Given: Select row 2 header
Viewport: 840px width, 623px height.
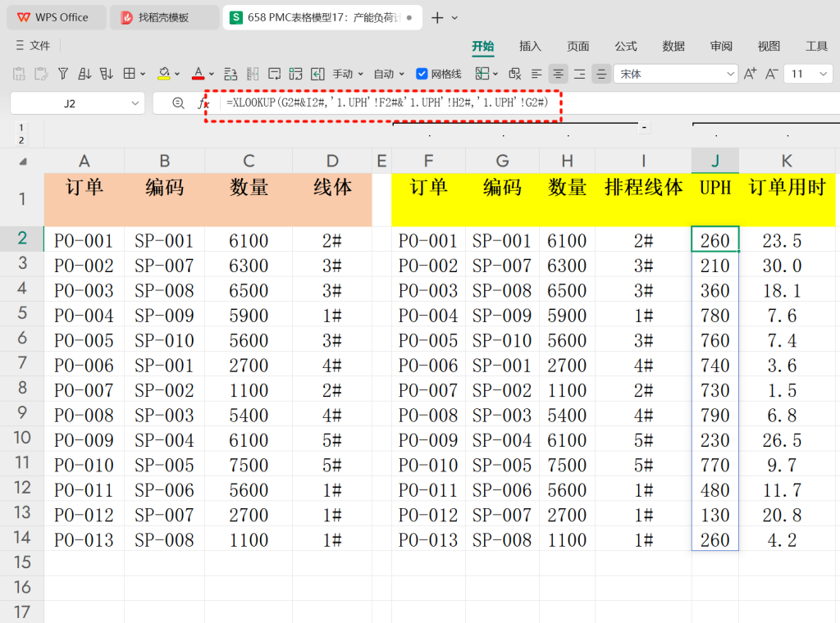Looking at the screenshot, I should [x=22, y=239].
